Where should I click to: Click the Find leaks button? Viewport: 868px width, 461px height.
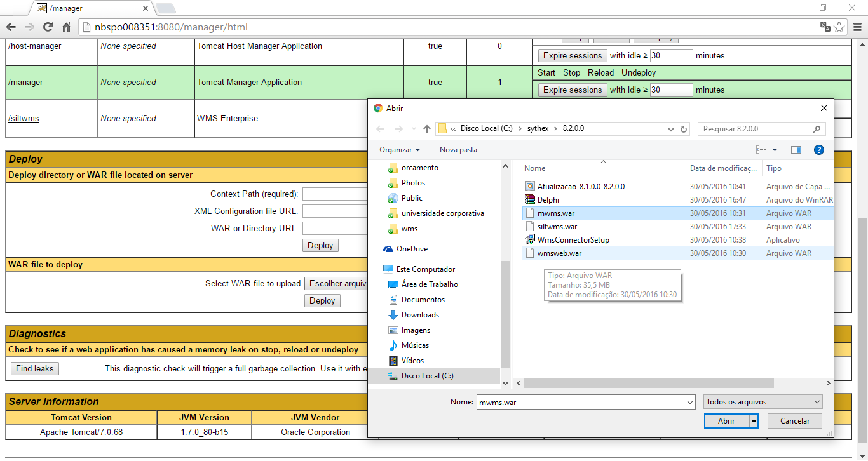[35, 368]
